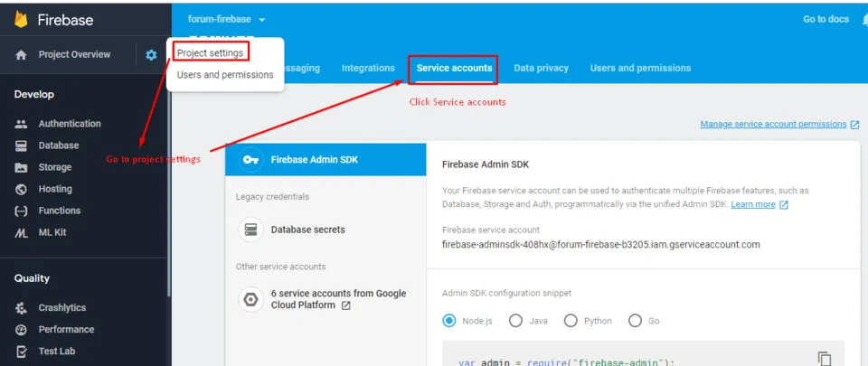Open Crashlytics under Quality
Screen dimensions: 868x366
(62, 308)
